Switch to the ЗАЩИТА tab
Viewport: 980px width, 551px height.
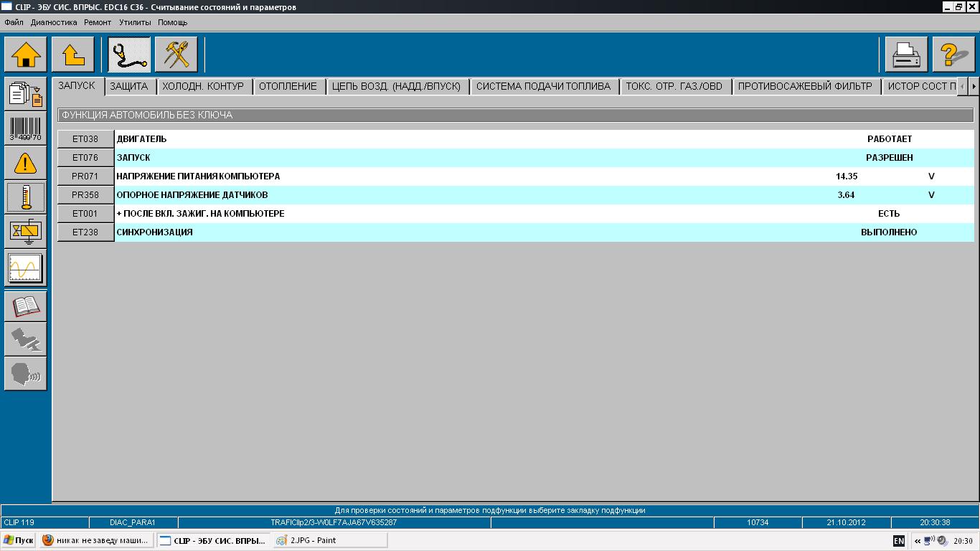[x=129, y=86]
